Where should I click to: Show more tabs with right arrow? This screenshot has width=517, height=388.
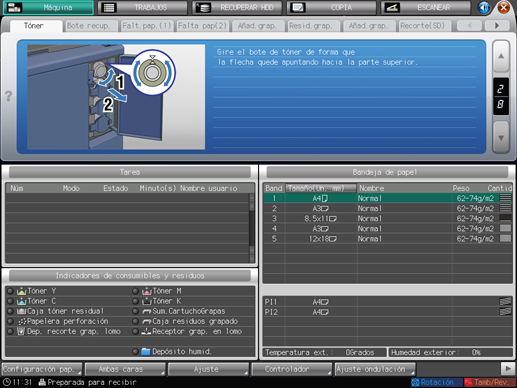tap(497, 25)
